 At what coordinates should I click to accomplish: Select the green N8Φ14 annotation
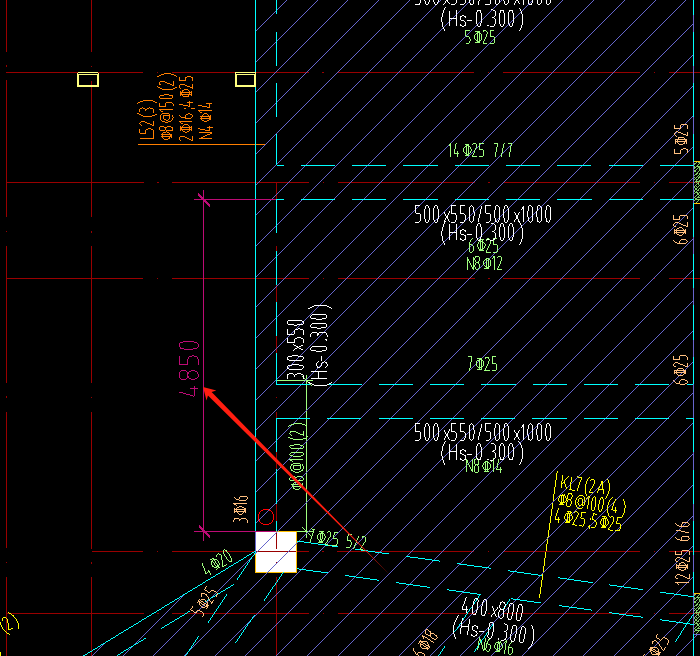(484, 466)
